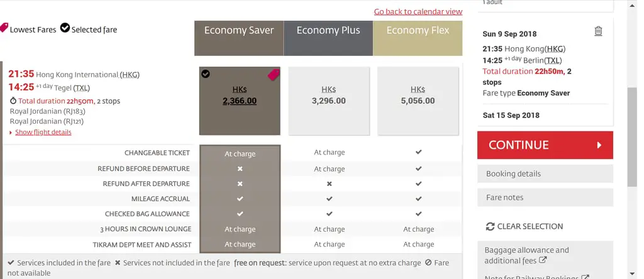Expand Show flight details
Image resolution: width=644 pixels, height=279 pixels.
pyautogui.click(x=43, y=132)
